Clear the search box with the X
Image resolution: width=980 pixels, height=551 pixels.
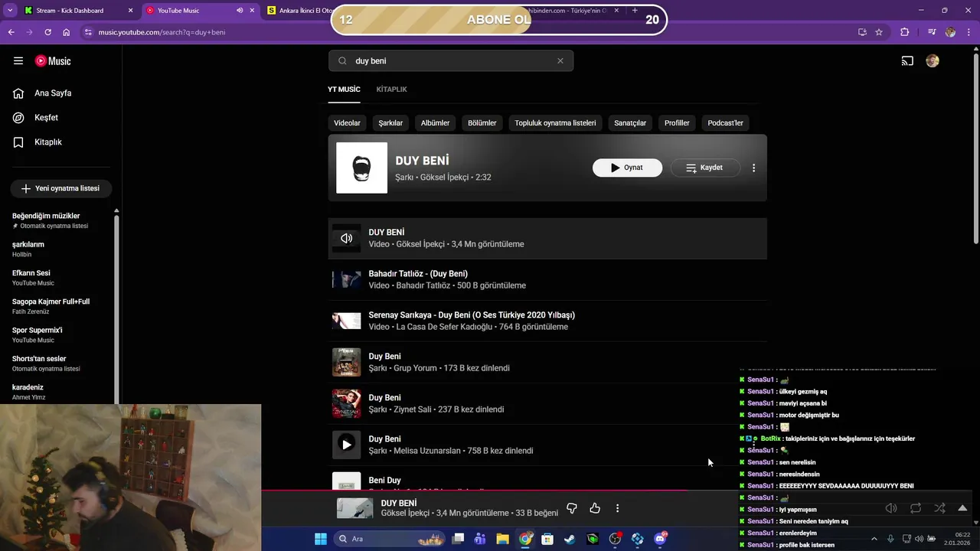(560, 61)
